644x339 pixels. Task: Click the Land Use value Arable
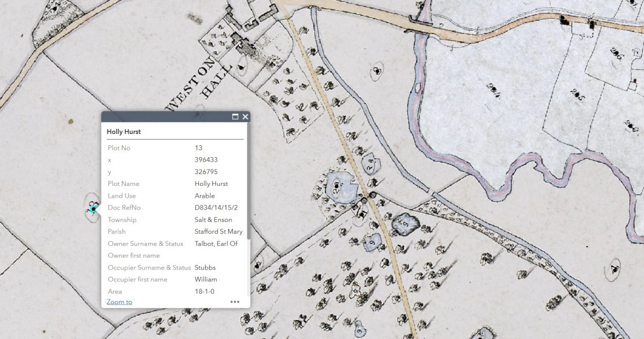click(x=204, y=196)
